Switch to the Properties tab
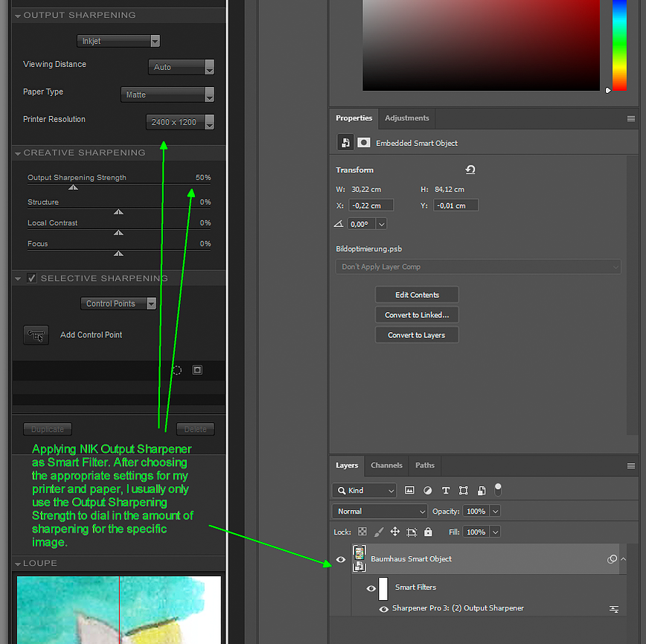Image resolution: width=646 pixels, height=644 pixels. click(x=354, y=118)
